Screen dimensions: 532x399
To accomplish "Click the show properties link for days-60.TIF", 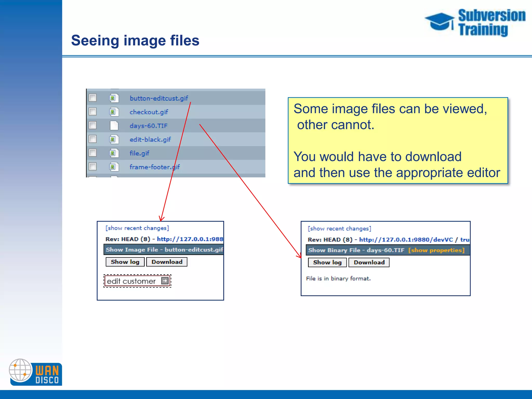I will coord(436,250).
